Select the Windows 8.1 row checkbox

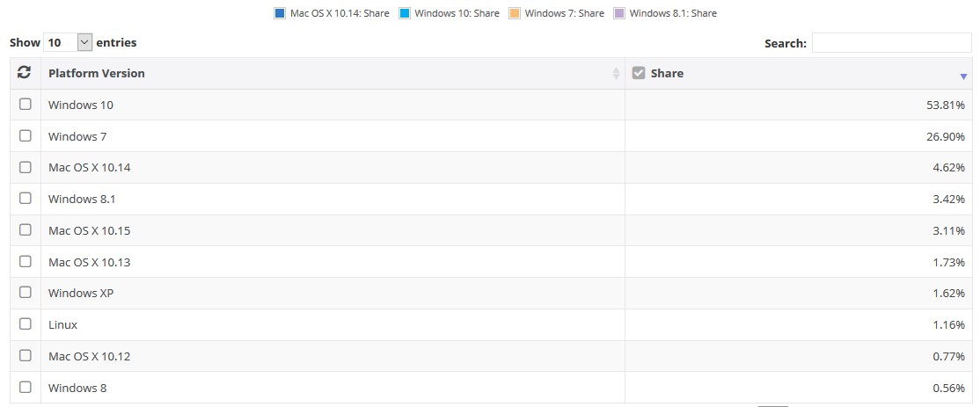26,199
